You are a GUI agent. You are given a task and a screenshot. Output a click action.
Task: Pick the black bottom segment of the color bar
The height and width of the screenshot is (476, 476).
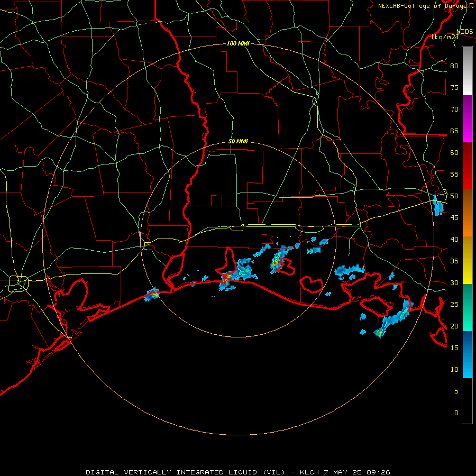(467, 401)
